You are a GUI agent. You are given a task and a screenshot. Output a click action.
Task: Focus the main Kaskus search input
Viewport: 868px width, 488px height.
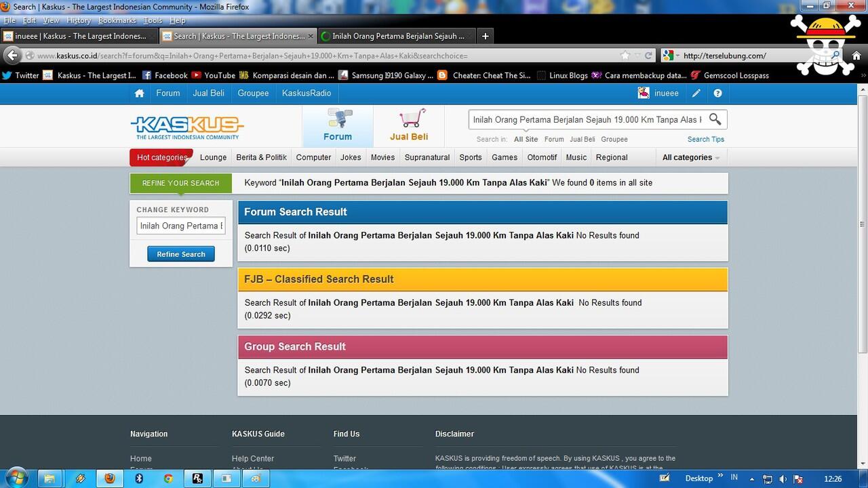tap(587, 119)
